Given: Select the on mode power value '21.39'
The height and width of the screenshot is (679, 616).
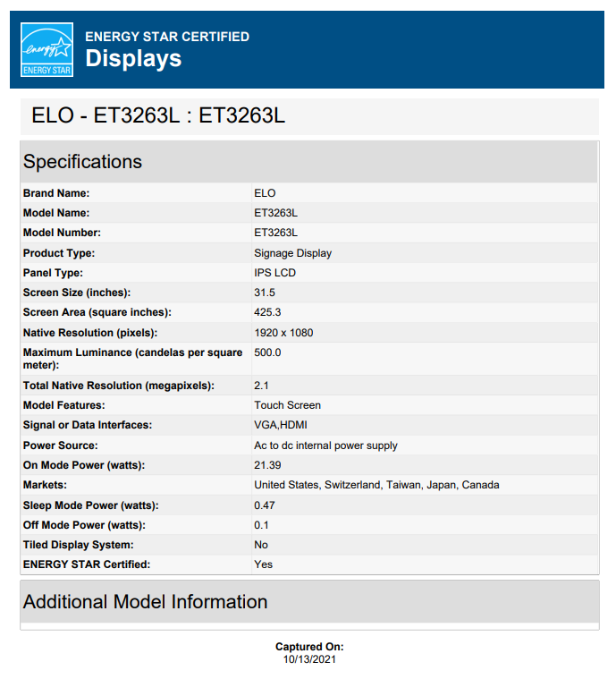Looking at the screenshot, I should click(267, 465).
